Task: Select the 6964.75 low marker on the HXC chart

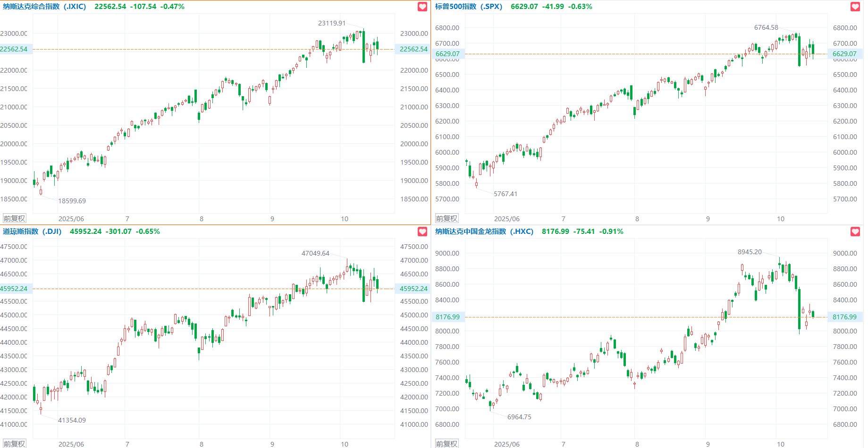Action: (x=519, y=417)
